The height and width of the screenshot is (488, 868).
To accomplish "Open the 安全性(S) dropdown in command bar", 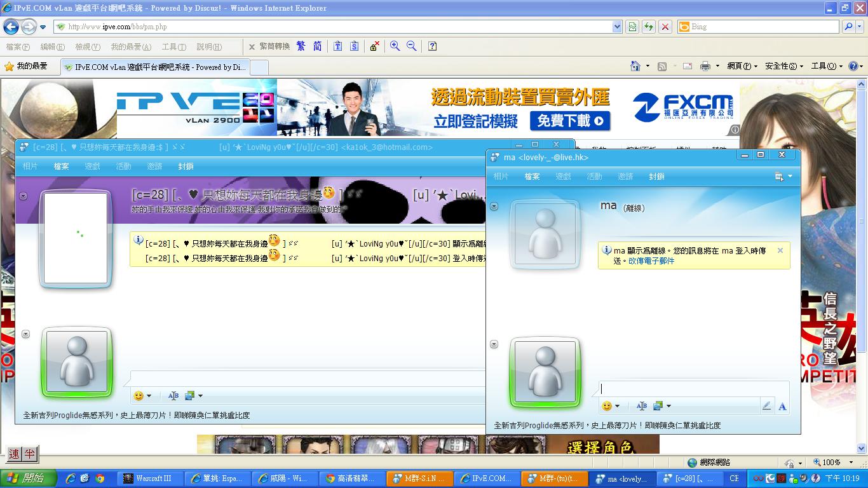I will tap(783, 66).
